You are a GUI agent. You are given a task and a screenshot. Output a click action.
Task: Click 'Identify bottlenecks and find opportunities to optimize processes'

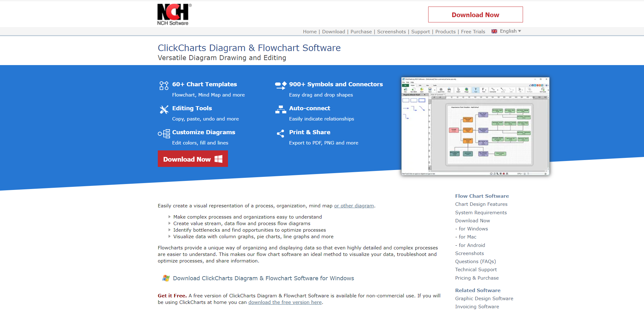[249, 230]
